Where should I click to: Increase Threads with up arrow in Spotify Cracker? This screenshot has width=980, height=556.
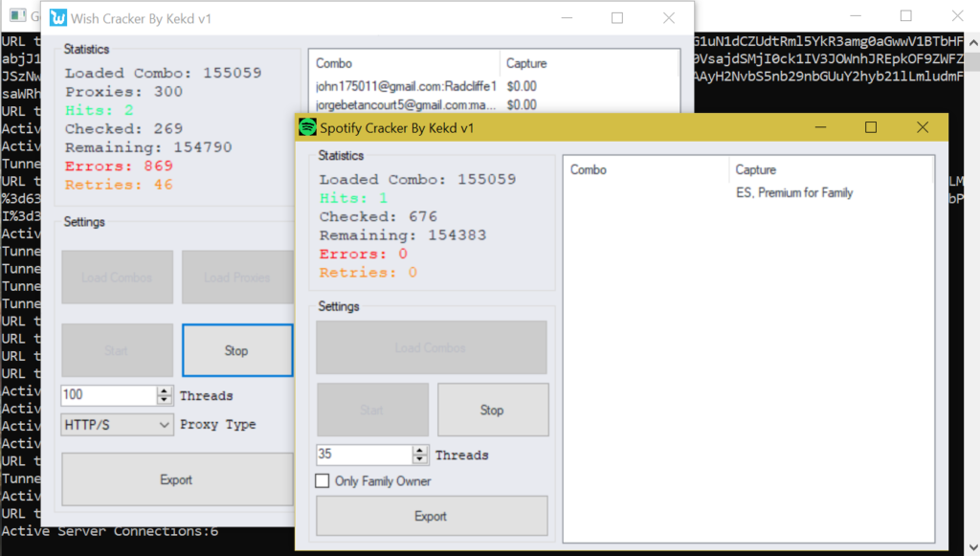pyautogui.click(x=420, y=449)
